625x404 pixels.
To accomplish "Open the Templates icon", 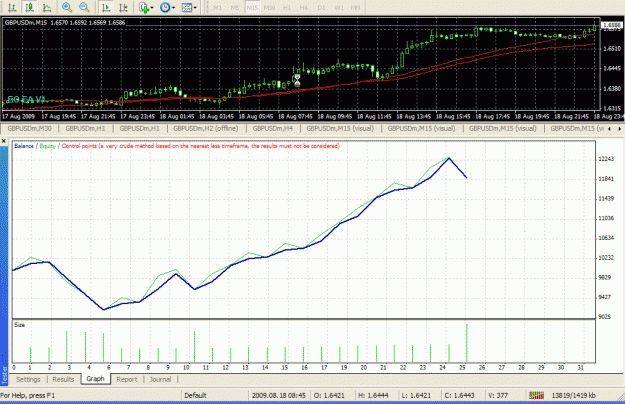I will [186, 7].
